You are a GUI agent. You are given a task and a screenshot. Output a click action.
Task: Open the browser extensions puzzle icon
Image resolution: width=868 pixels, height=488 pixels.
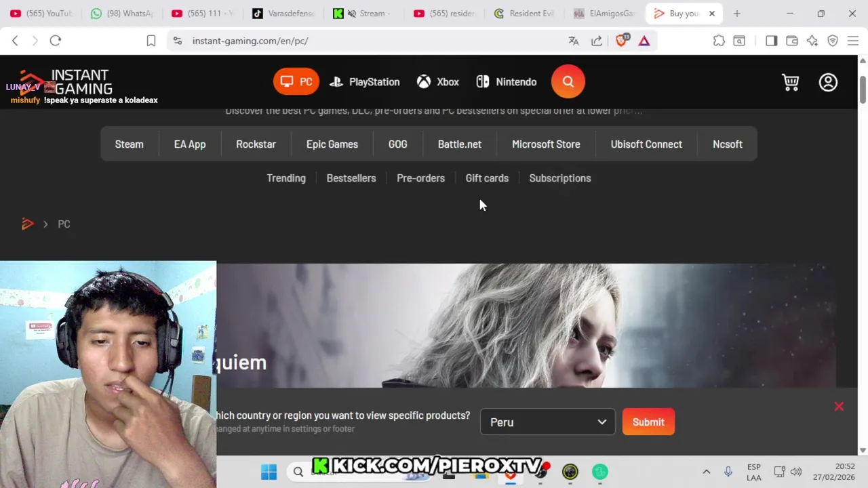719,41
